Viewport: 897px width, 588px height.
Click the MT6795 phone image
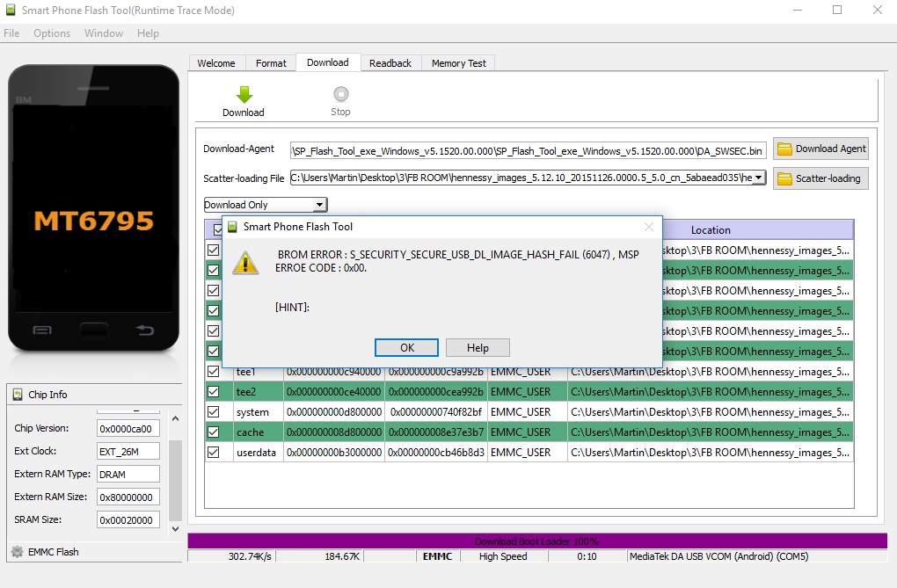(93, 208)
